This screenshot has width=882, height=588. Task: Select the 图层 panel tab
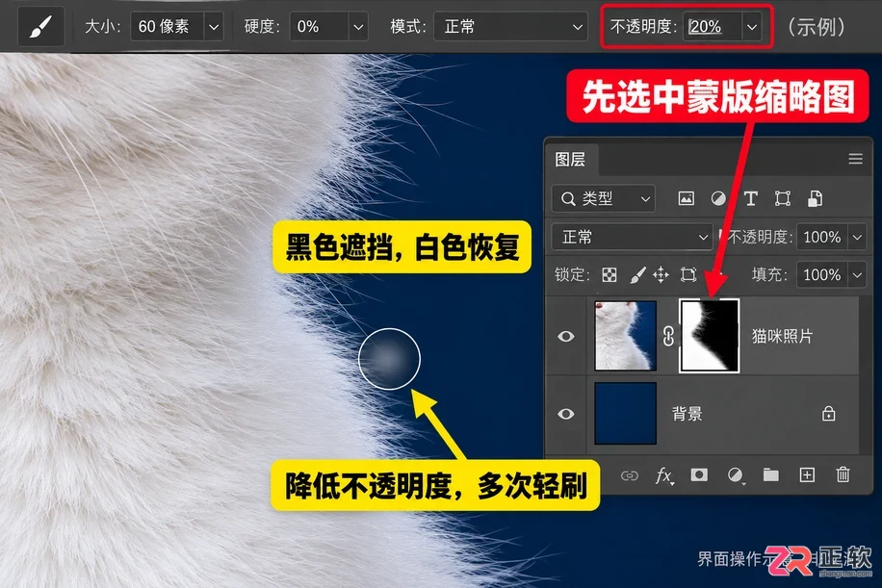(x=570, y=159)
